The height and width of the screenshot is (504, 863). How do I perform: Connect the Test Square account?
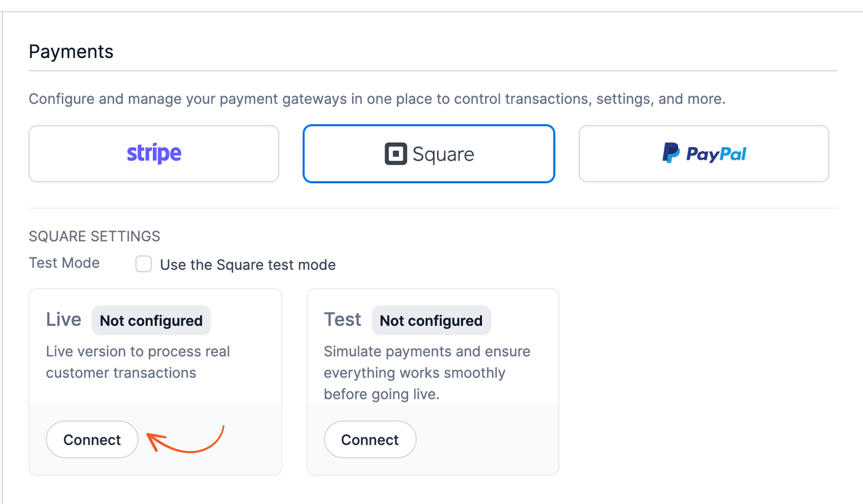point(370,439)
